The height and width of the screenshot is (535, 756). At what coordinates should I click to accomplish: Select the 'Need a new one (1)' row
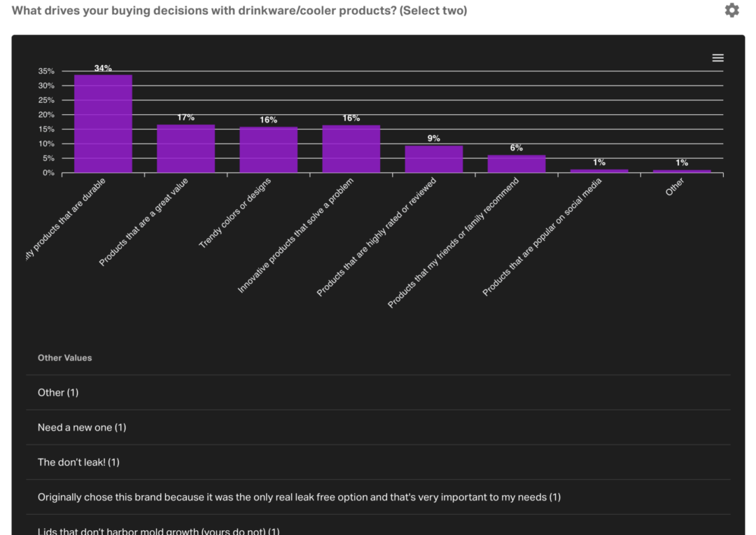click(82, 428)
